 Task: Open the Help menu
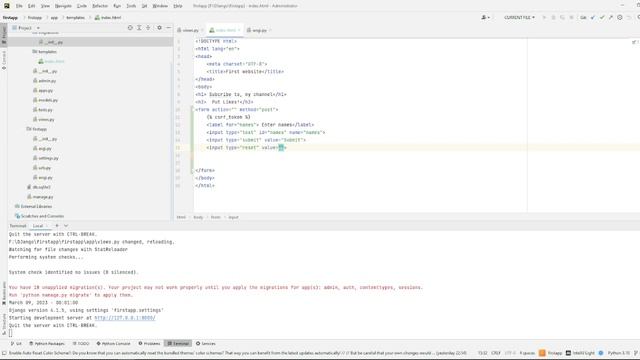pyautogui.click(x=178, y=6)
